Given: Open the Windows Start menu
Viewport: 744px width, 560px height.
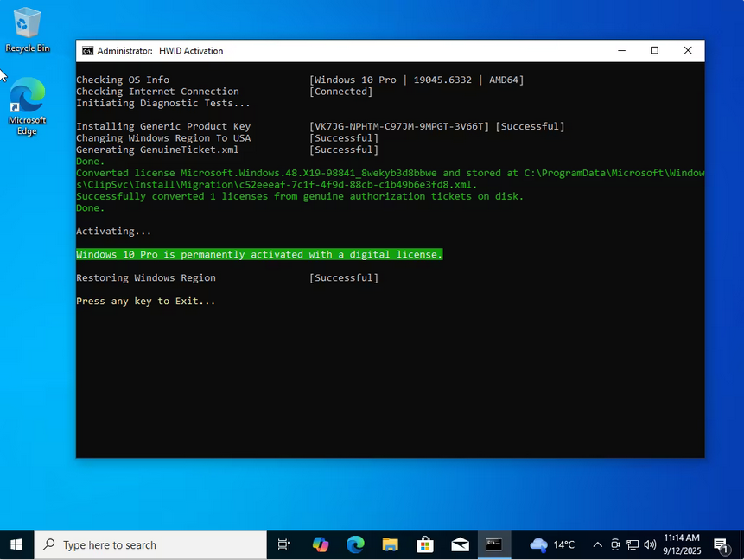Looking at the screenshot, I should click(16, 544).
